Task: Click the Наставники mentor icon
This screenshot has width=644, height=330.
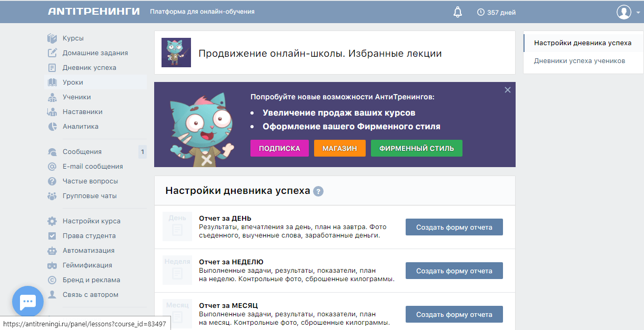Action: tap(52, 112)
